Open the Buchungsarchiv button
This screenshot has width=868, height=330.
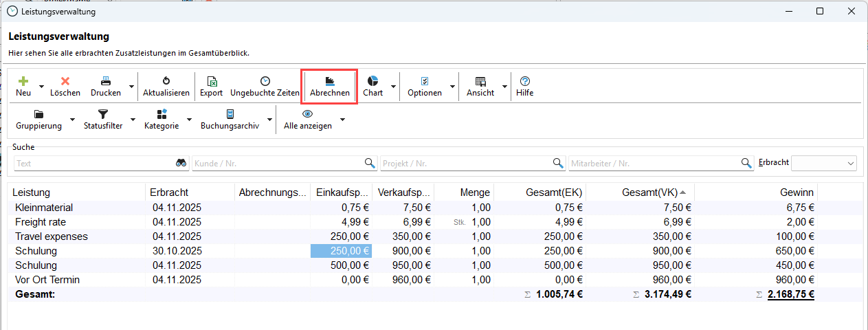[x=230, y=120]
